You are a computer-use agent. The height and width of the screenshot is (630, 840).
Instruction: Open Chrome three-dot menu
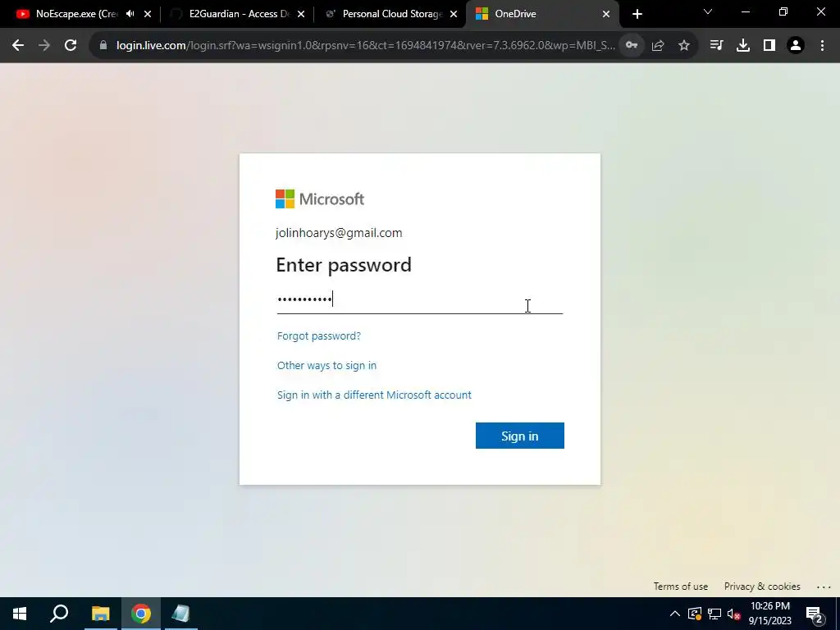point(822,46)
